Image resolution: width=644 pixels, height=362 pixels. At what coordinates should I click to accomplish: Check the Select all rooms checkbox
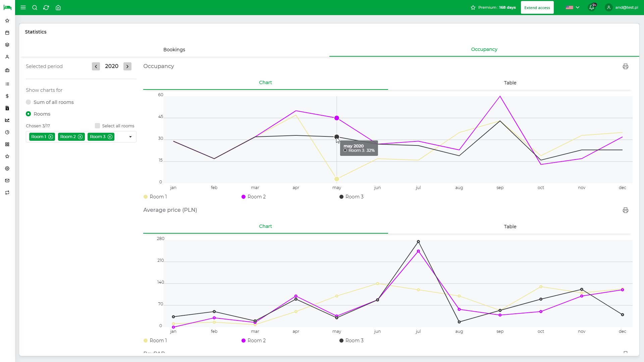click(x=98, y=126)
